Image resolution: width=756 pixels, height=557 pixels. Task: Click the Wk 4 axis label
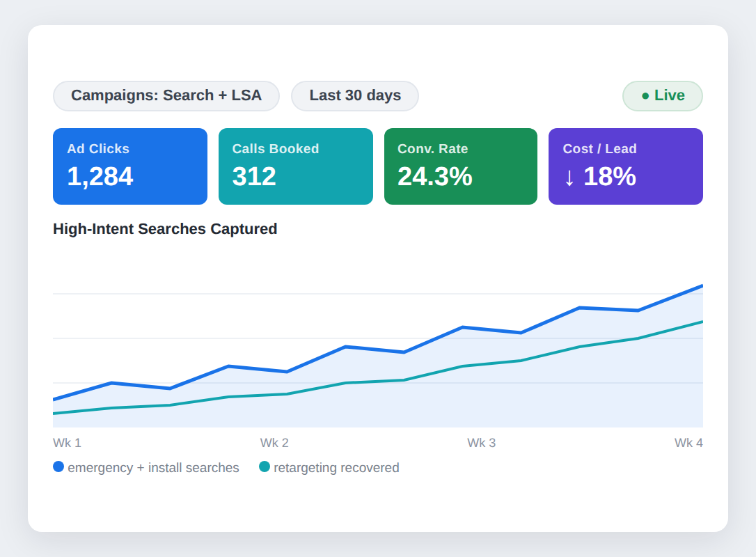click(688, 443)
